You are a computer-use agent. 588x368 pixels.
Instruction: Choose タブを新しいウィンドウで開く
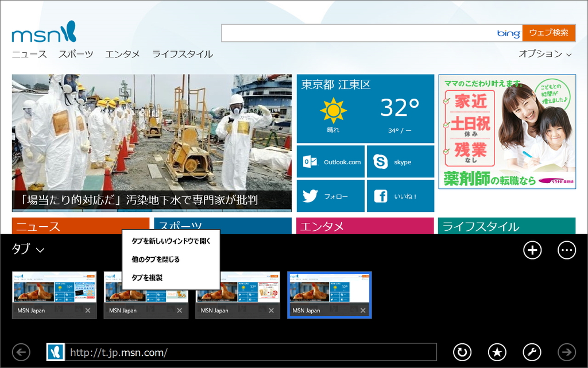[171, 241]
